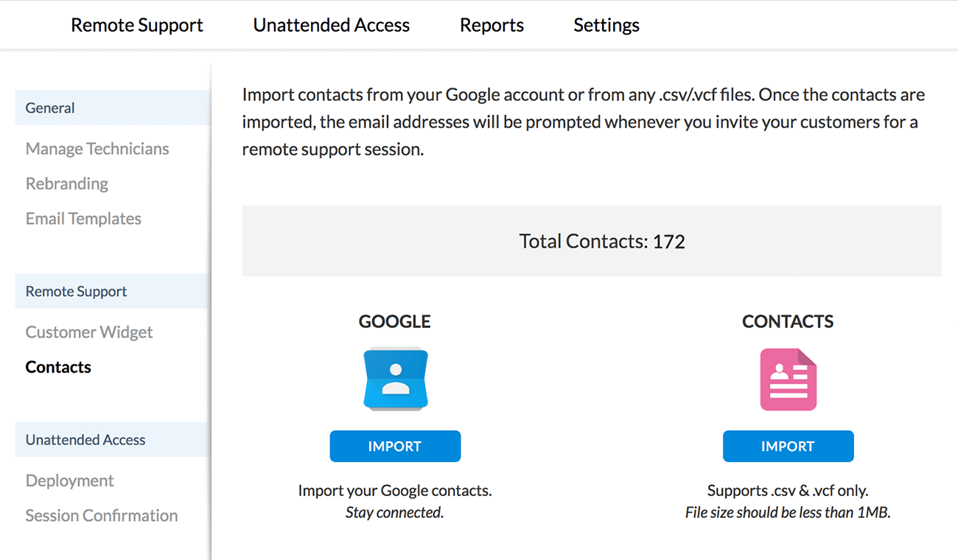Click the Remote Support sidebar section header
The width and height of the screenshot is (958, 560).
click(77, 291)
